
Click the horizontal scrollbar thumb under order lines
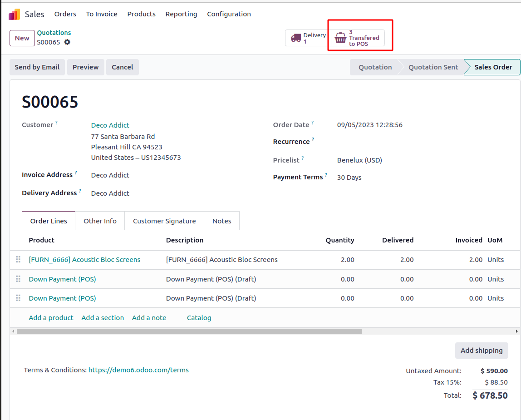[189, 331]
